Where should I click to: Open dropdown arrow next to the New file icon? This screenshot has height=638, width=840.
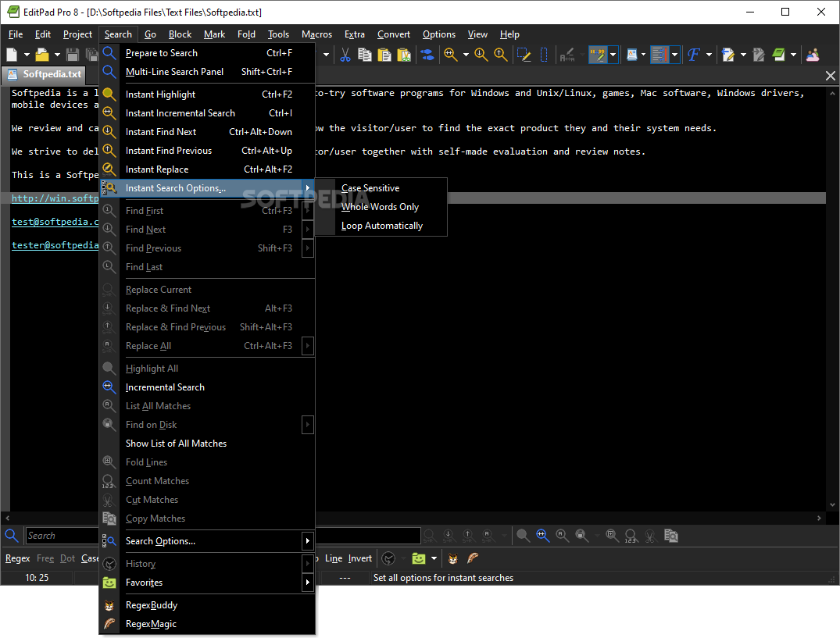[x=27, y=55]
